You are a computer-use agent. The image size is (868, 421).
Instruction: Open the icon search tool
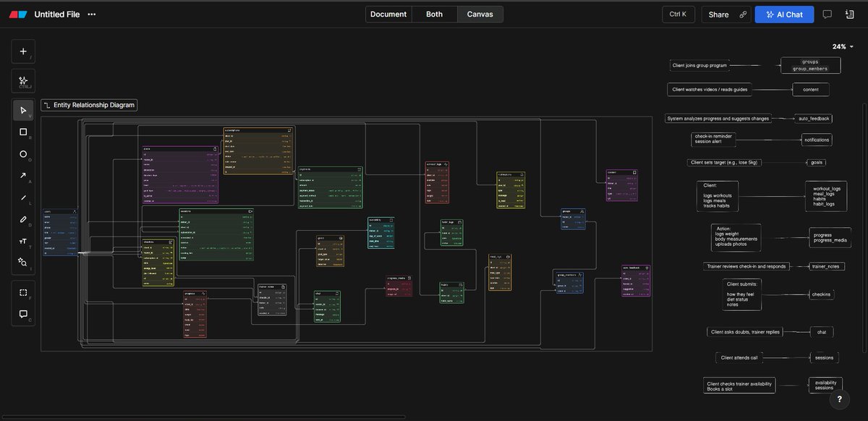[23, 262]
